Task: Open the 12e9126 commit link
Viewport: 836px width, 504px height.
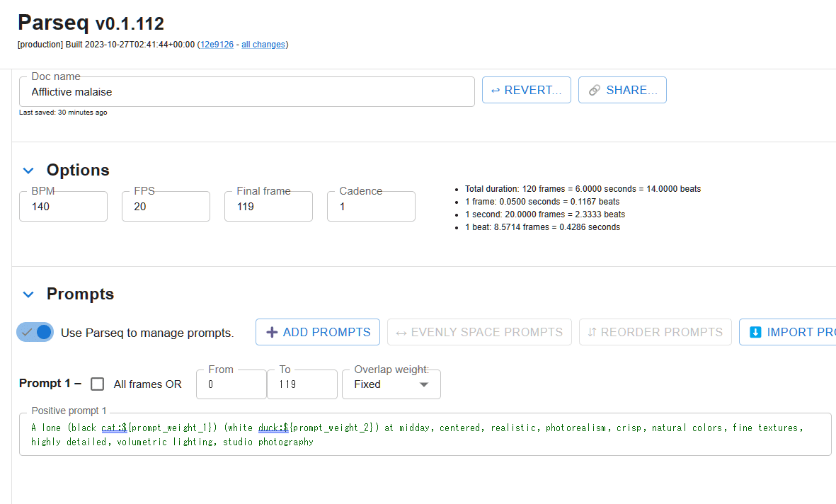Action: (x=217, y=45)
